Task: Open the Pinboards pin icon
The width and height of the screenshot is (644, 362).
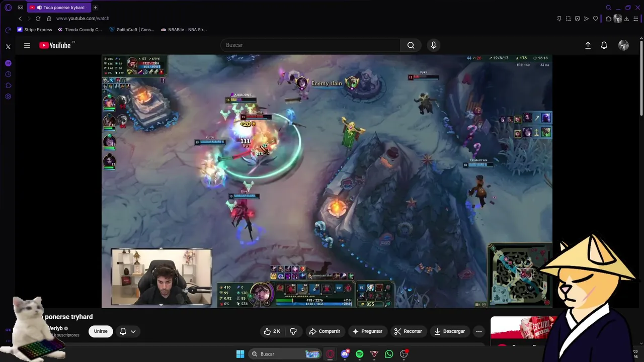Action: (559, 19)
